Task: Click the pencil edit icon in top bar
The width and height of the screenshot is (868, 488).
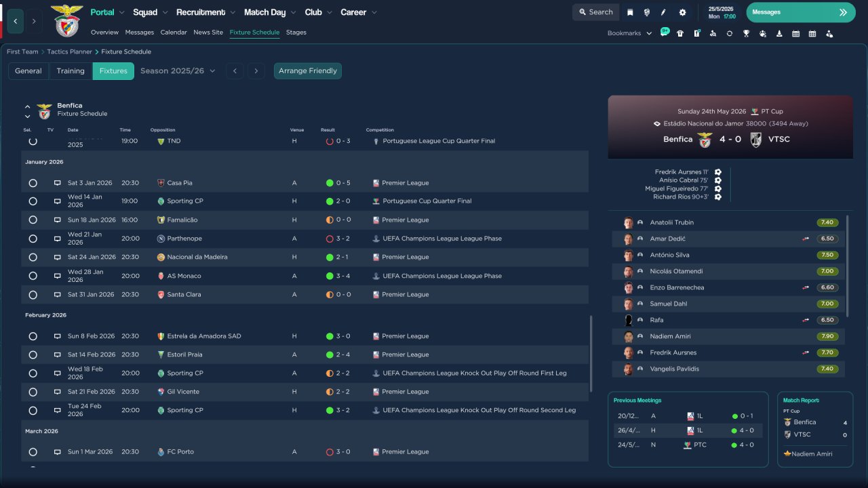Action: pos(664,12)
